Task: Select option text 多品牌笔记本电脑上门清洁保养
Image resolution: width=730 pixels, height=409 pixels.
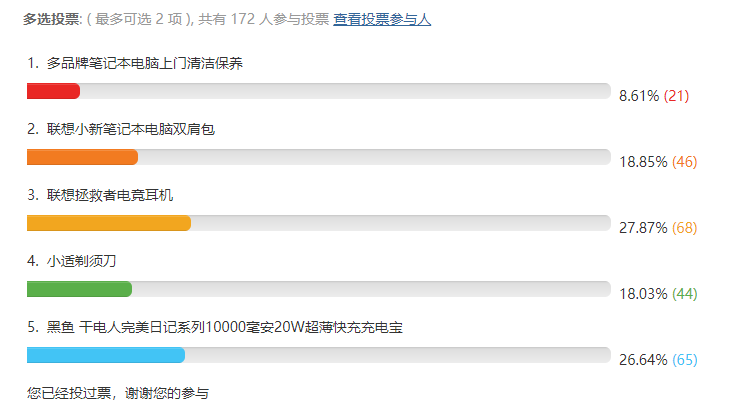Action: click(x=145, y=63)
